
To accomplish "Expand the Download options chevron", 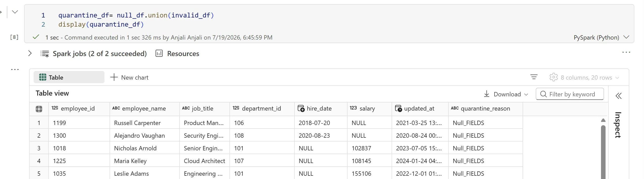I will [x=526, y=94].
